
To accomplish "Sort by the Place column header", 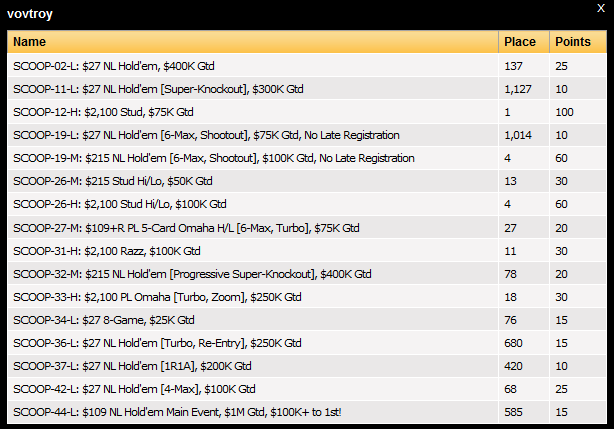I will [524, 41].
